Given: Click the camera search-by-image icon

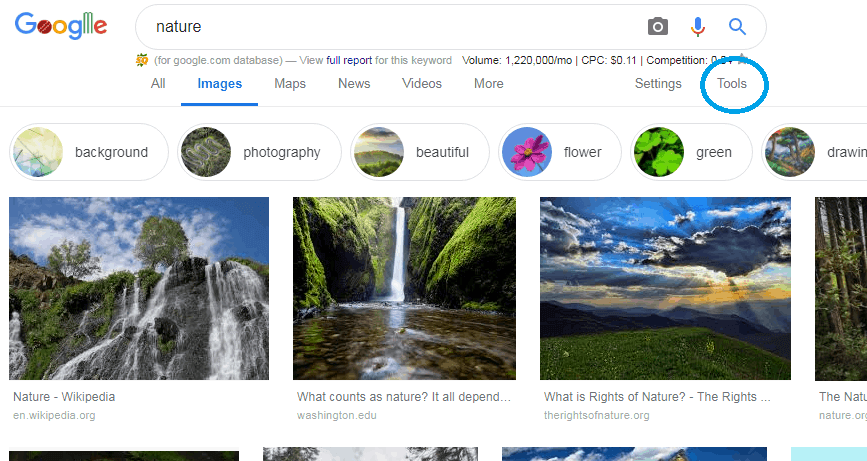Looking at the screenshot, I should [x=657, y=27].
